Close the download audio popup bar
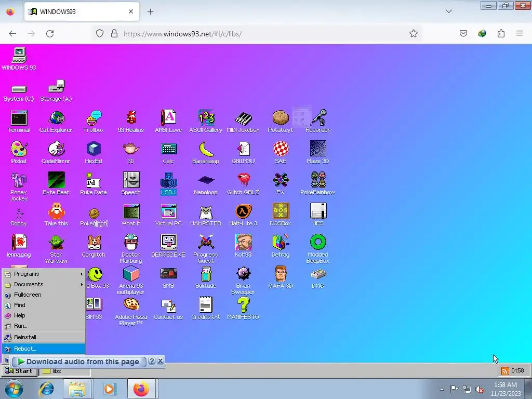 coord(161,361)
